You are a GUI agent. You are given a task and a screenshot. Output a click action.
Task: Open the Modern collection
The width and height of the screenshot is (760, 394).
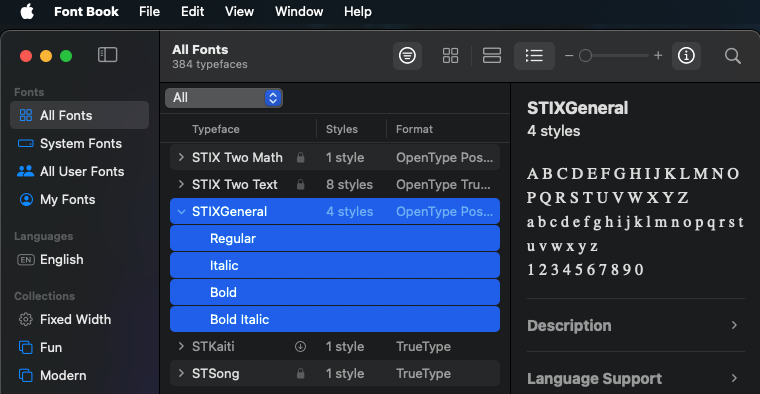tap(79, 376)
